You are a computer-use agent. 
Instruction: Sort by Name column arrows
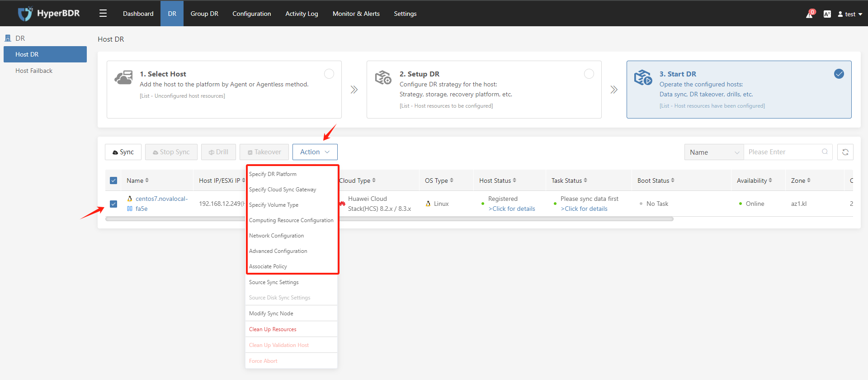(147, 180)
